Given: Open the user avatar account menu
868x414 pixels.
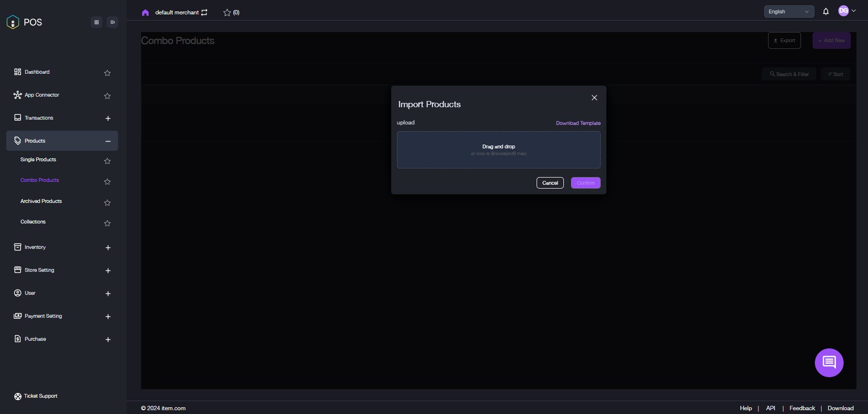Looking at the screenshot, I should (x=846, y=11).
